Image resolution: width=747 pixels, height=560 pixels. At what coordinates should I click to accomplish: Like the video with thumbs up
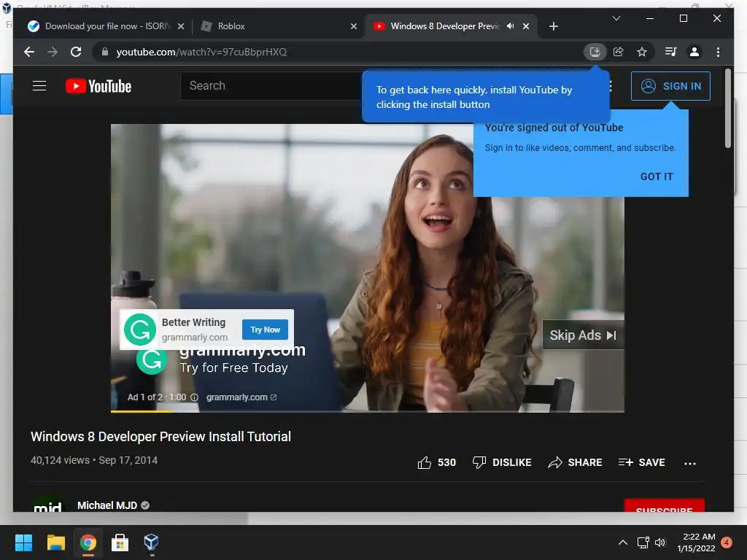tap(424, 462)
